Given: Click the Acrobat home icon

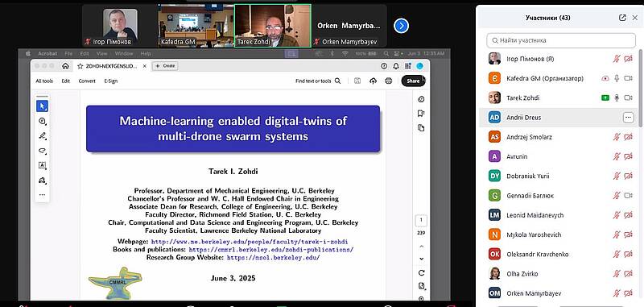Looking at the screenshot, I should 65,66.
